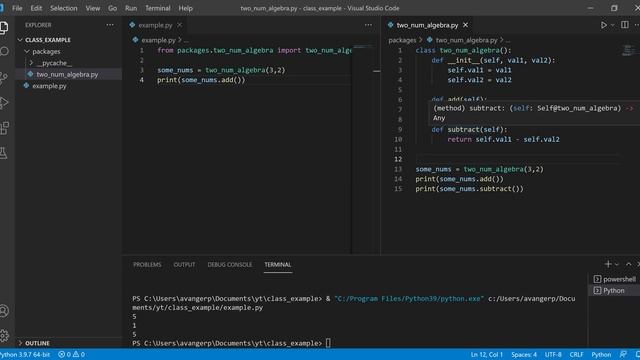Screen dimensions: 640x360
Task: Create a new terminal with plus
Action: (x=608, y=264)
